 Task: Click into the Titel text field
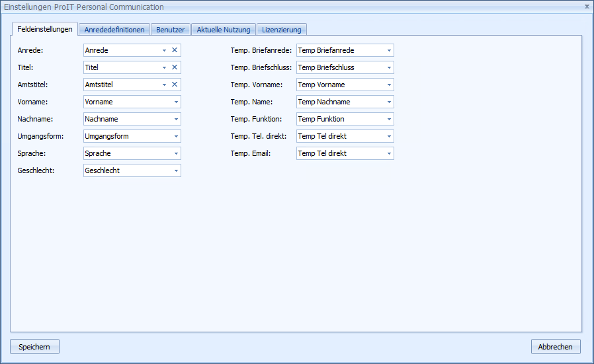click(121, 67)
